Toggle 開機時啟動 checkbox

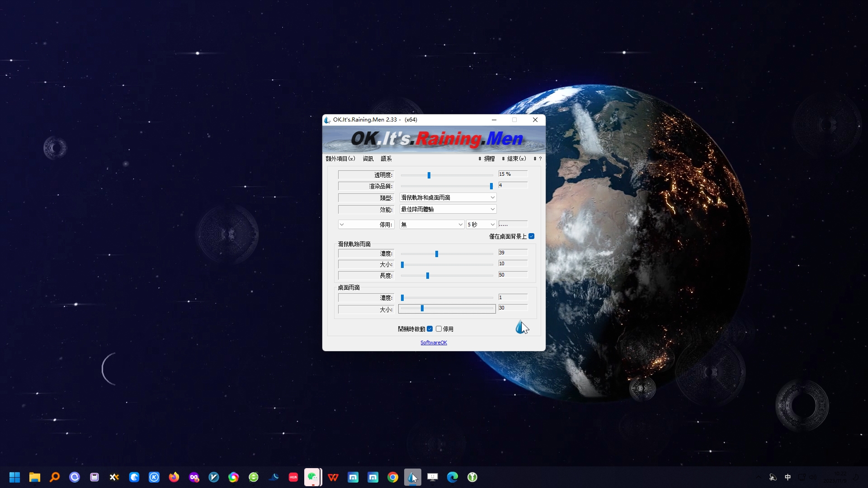[430, 329]
